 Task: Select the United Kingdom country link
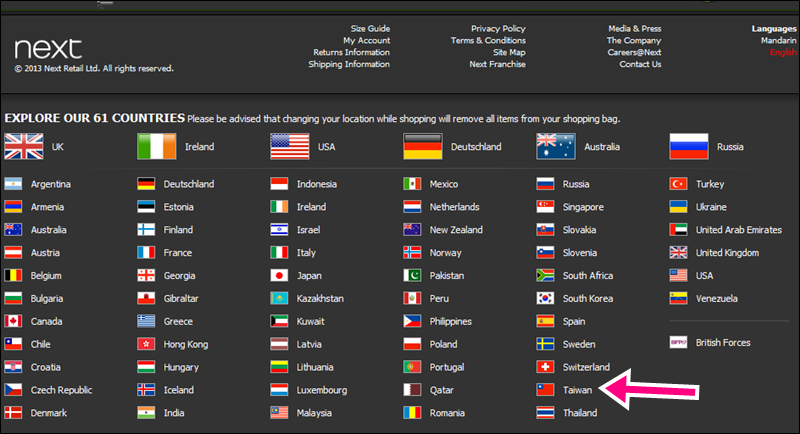[728, 252]
